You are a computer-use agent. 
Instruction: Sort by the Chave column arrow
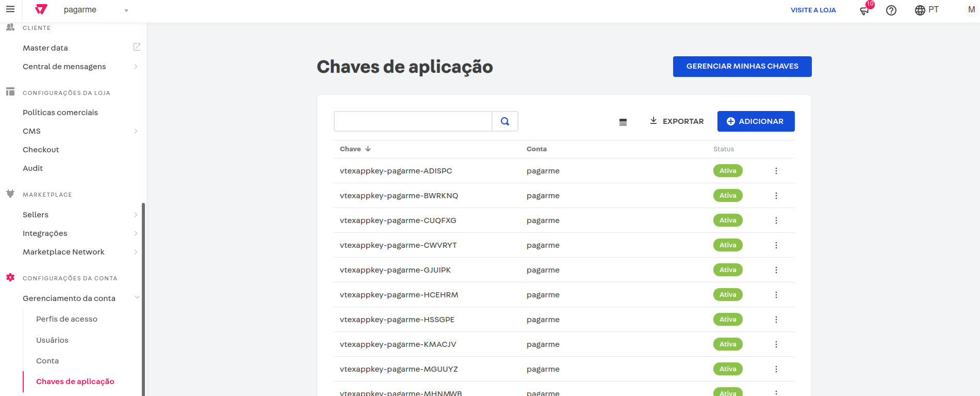(368, 149)
